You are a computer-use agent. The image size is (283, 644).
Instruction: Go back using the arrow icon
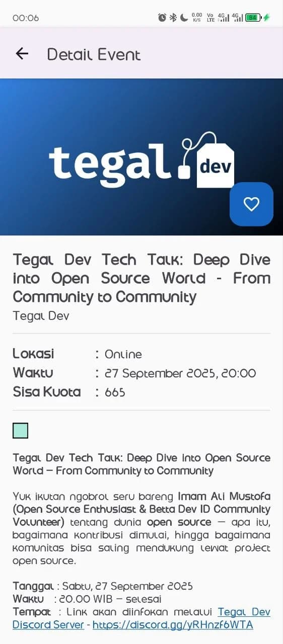point(22,54)
